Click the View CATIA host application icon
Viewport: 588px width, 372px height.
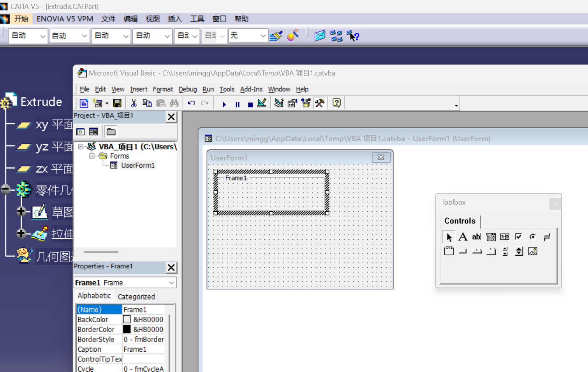[x=84, y=103]
